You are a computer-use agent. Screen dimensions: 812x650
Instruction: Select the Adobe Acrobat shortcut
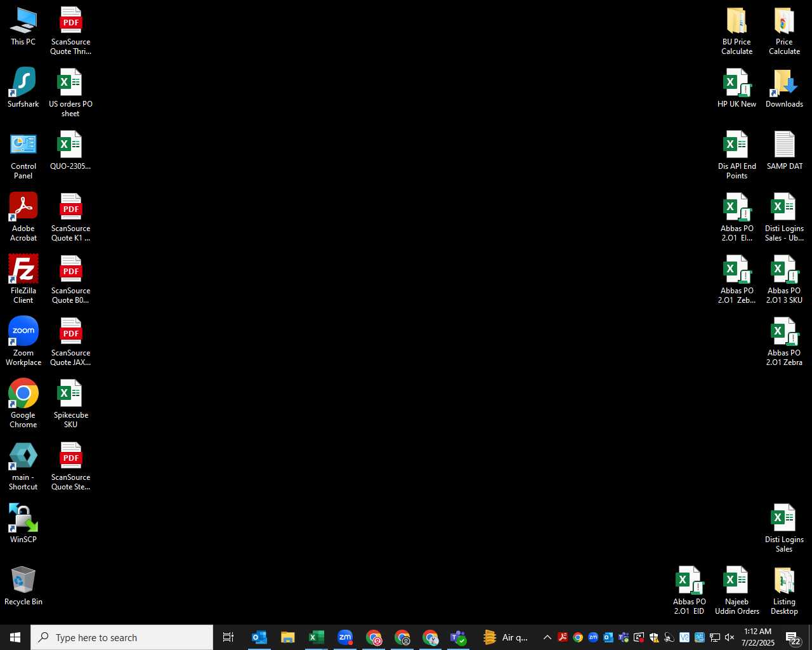coord(23,218)
